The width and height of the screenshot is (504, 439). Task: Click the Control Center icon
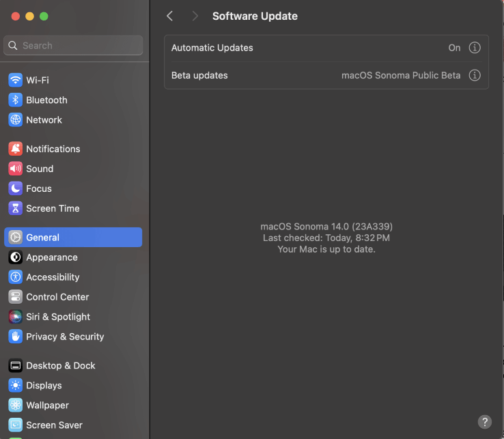pos(16,297)
